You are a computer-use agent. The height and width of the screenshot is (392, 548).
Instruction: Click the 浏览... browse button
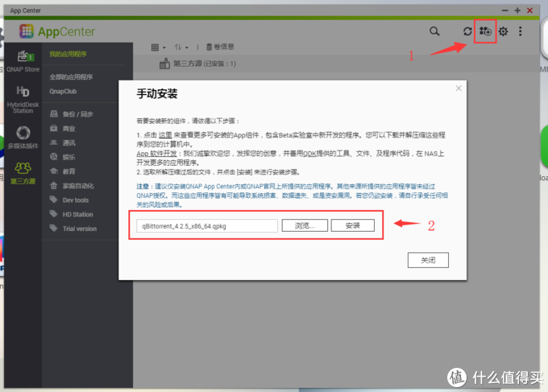305,225
